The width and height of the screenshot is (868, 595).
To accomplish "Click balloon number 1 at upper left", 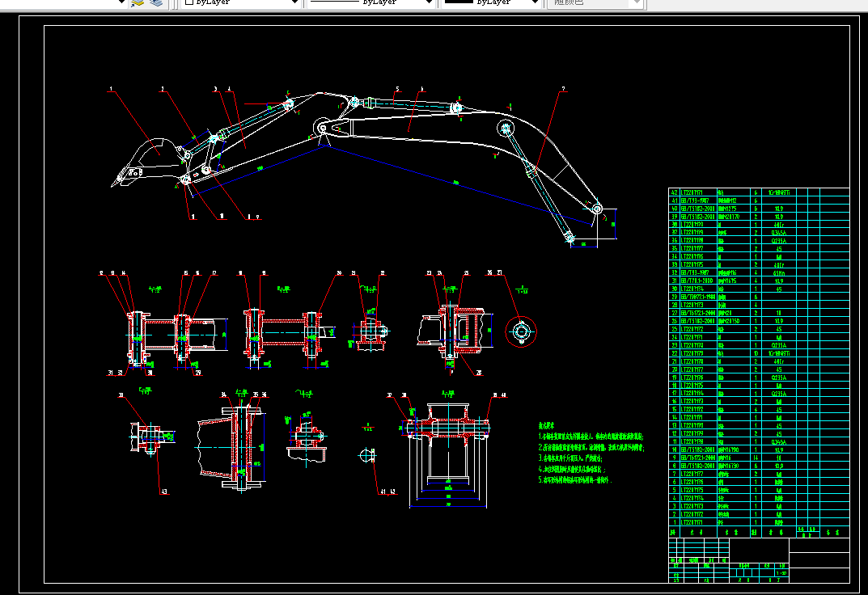I will coord(111,88).
